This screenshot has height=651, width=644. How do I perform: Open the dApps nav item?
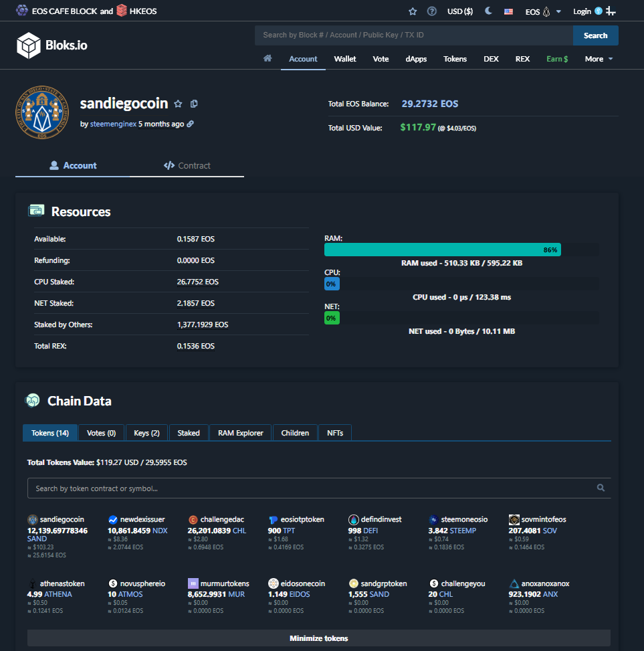416,59
